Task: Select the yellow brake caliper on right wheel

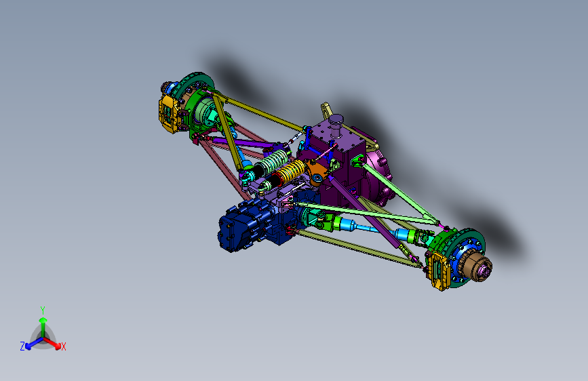Action: (x=439, y=270)
